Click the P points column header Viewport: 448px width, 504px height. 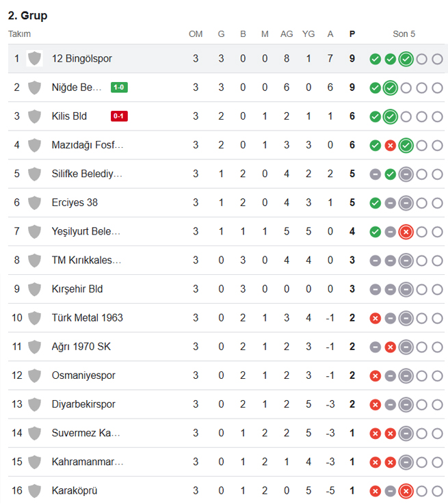coord(352,34)
